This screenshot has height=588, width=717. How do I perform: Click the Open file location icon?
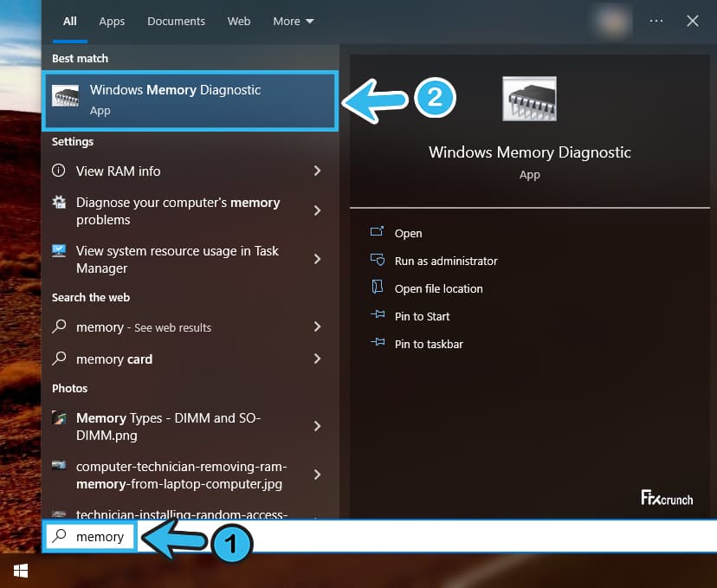(378, 287)
